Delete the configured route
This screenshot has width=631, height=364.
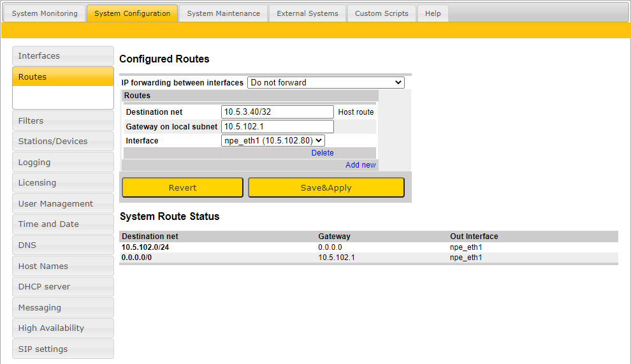323,153
